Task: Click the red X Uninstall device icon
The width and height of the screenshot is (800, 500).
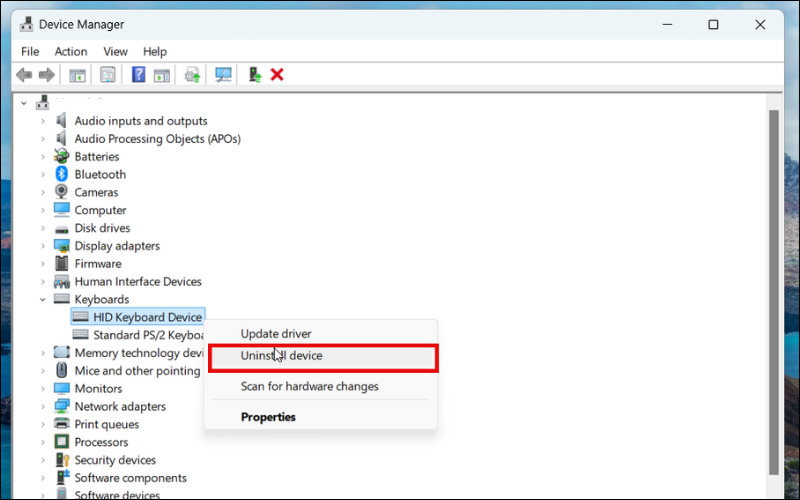Action: 277,75
